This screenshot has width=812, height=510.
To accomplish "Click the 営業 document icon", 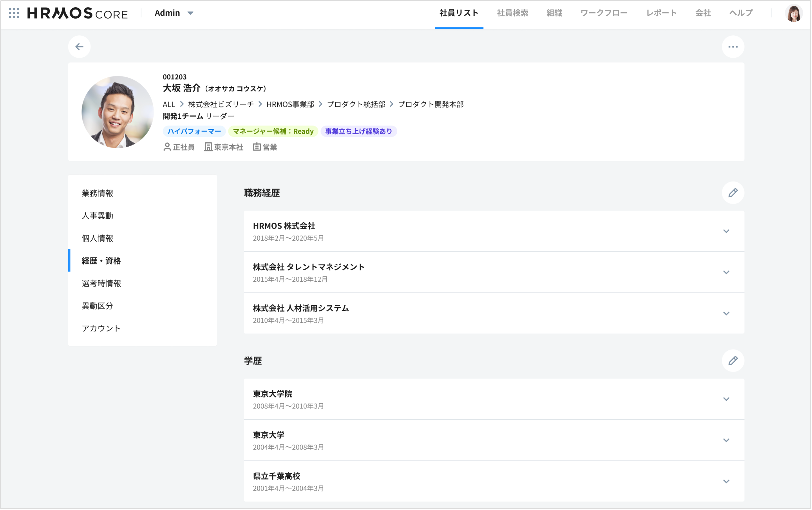I will (257, 147).
